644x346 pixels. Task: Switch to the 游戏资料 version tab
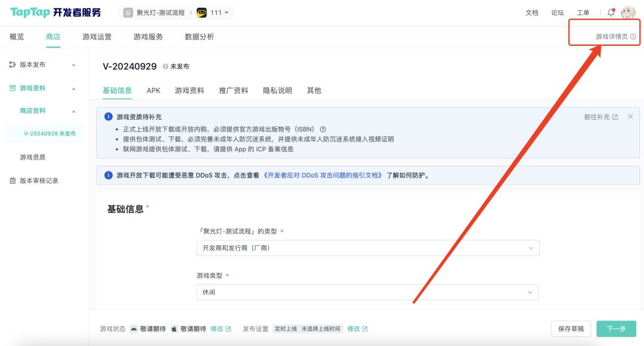point(190,91)
